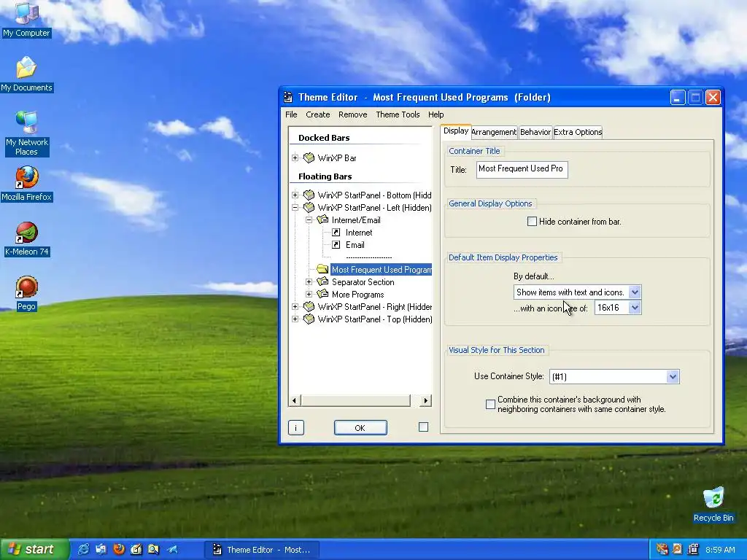Click Theme Editor title bar icon
Image resolution: width=747 pixels, height=560 pixels.
tap(287, 97)
